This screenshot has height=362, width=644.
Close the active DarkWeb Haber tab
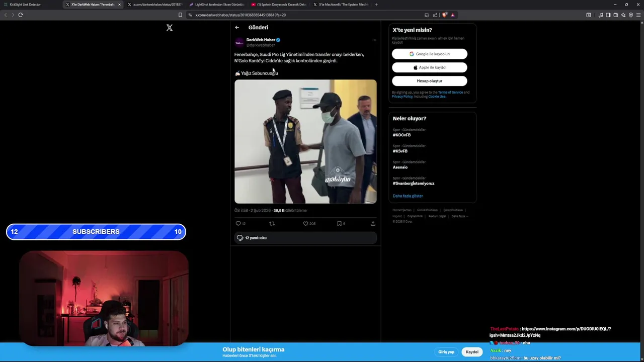tap(119, 5)
